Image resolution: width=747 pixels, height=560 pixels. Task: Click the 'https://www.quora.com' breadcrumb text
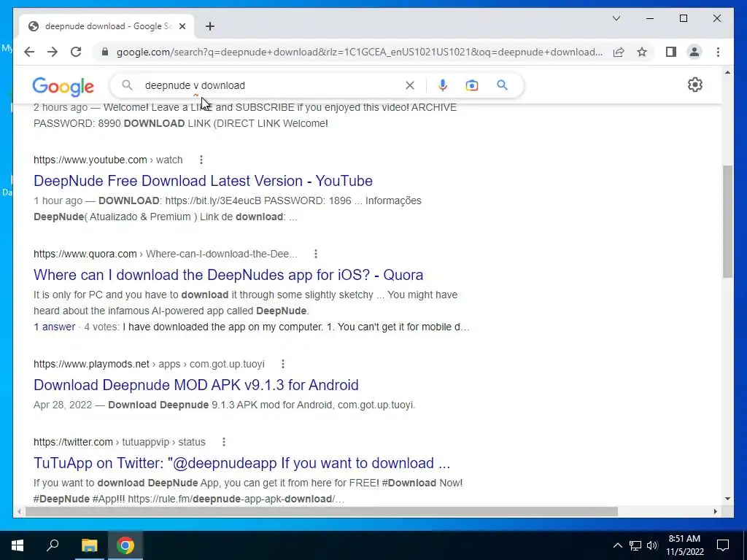click(85, 254)
